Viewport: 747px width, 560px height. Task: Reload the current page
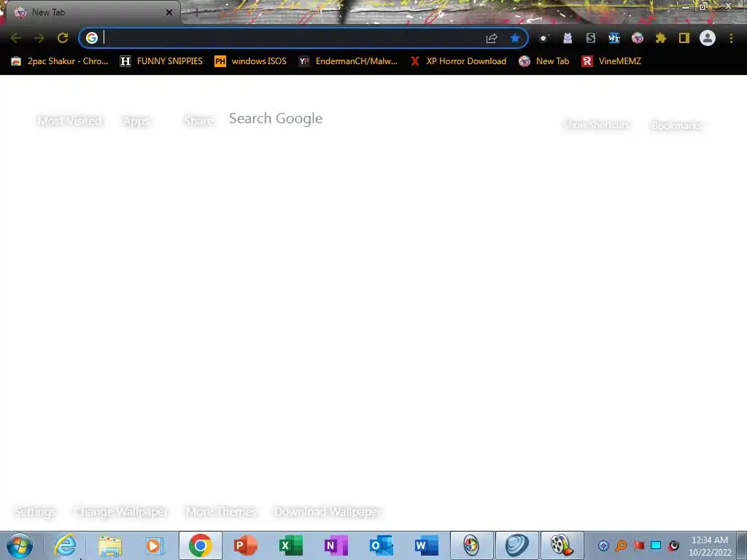(x=63, y=38)
